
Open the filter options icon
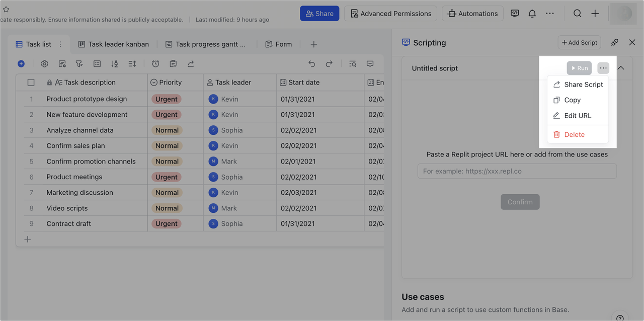[x=78, y=64]
